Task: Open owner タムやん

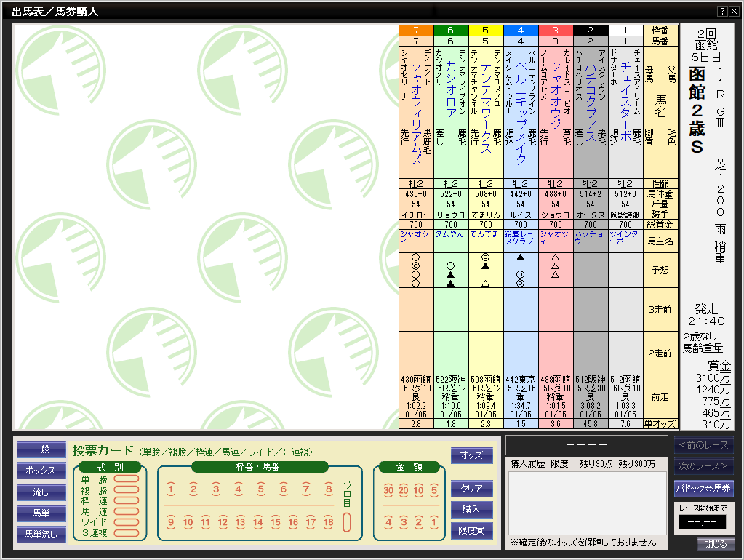Action: (449, 234)
